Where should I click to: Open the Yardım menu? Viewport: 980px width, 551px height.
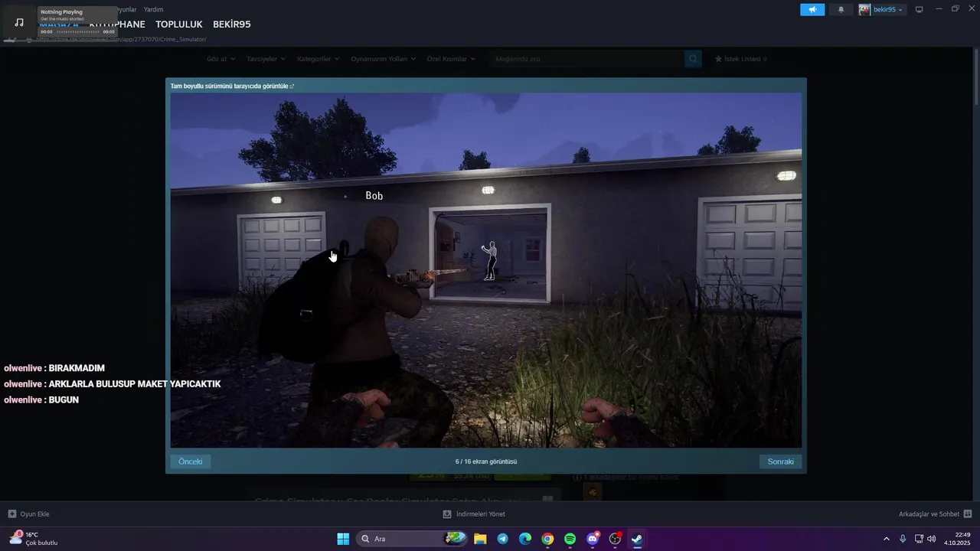coord(153,9)
